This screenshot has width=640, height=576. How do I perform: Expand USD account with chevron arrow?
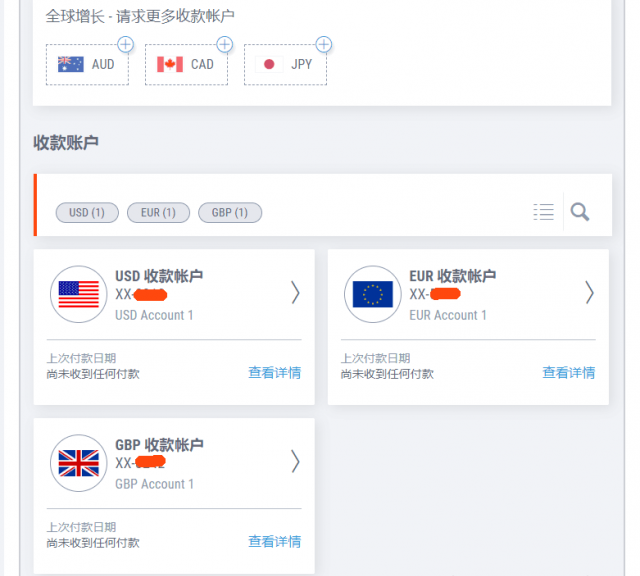296,293
